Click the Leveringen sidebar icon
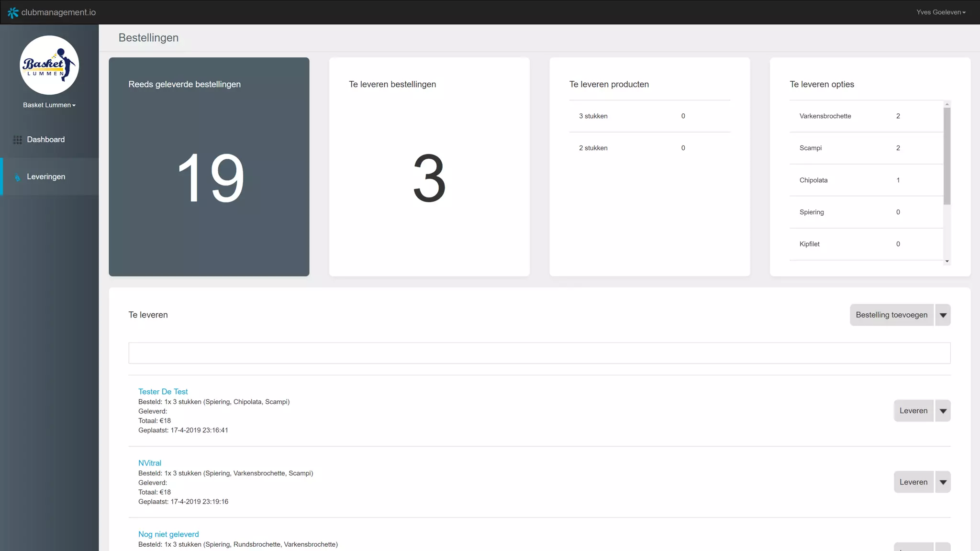The height and width of the screenshot is (551, 980). pyautogui.click(x=17, y=177)
